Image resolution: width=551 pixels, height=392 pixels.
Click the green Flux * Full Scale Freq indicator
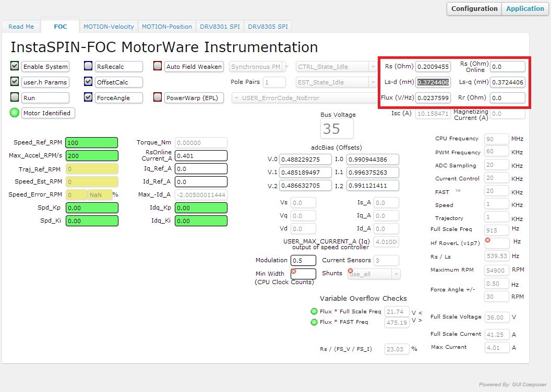coord(314,311)
